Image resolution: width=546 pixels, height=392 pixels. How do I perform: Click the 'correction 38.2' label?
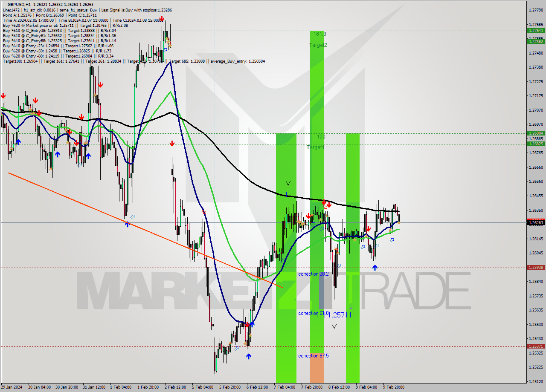pos(314,274)
